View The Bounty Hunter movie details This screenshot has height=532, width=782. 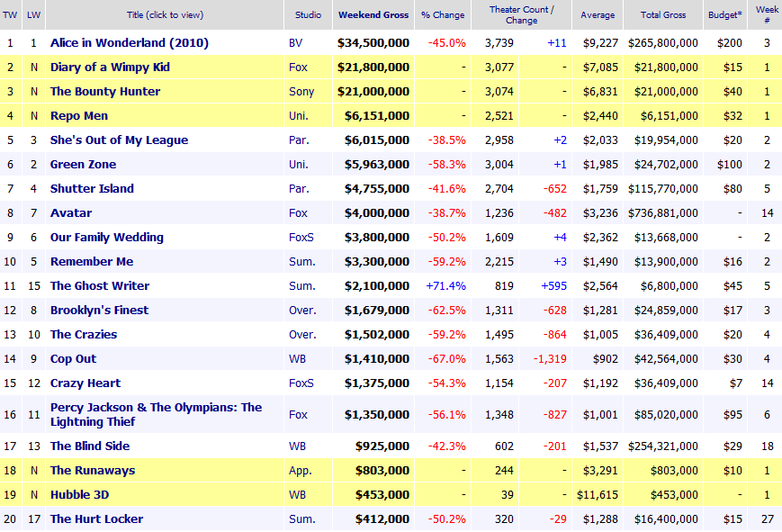105,91
